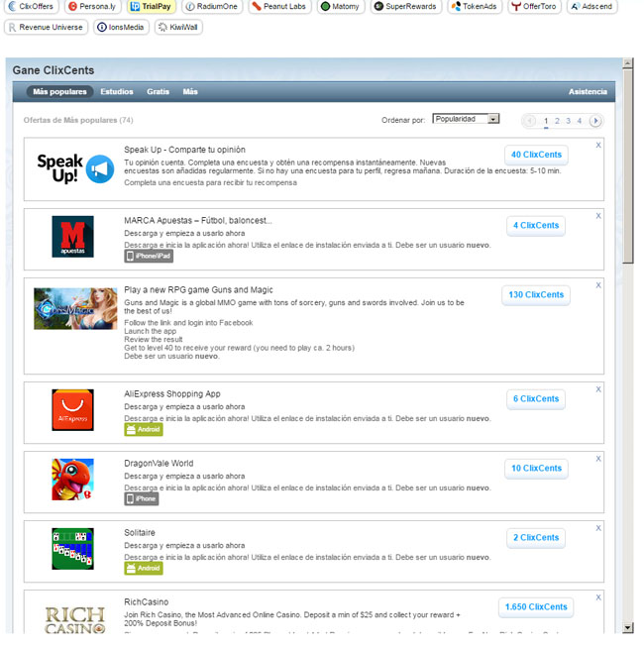This screenshot has height=648, width=644.
Task: Open the ClixOffers offer wall tab
Action: (32, 6)
